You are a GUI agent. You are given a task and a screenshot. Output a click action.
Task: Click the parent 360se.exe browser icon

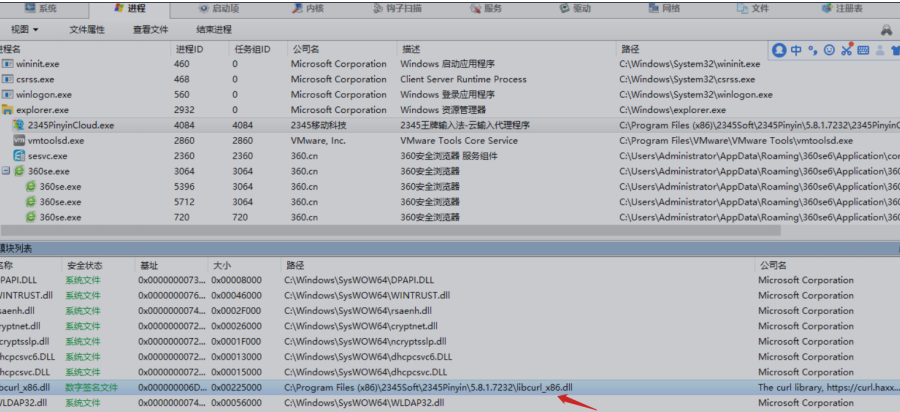18,171
